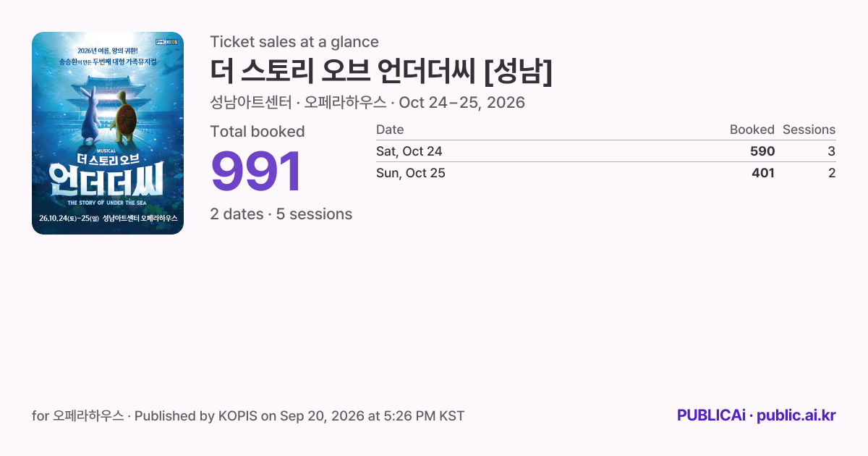
Task: Click the Booked column header
Action: (752, 130)
